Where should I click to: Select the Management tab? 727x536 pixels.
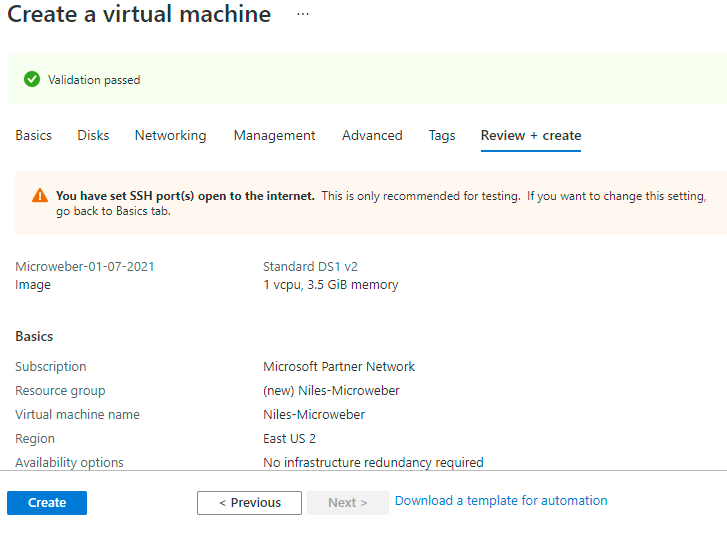[274, 135]
